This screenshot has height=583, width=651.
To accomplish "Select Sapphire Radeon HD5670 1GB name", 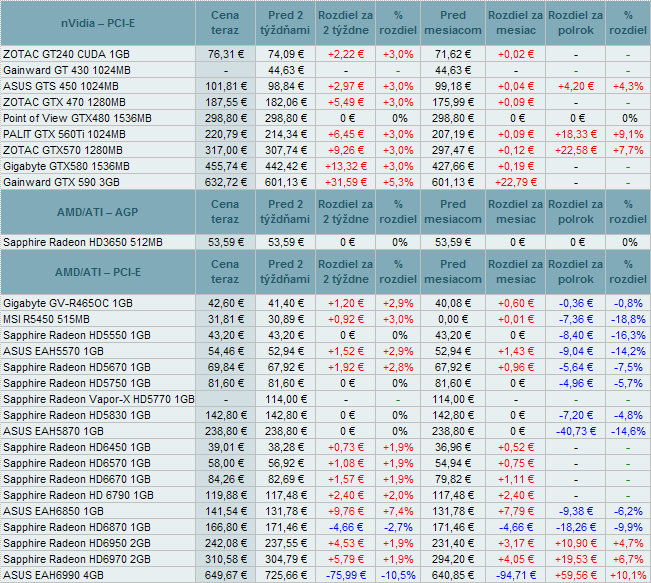I will point(77,367).
